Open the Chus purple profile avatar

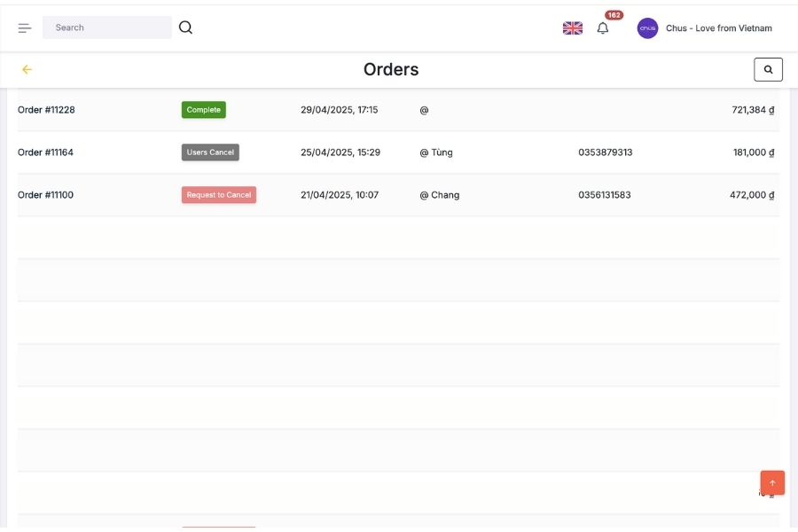click(647, 28)
